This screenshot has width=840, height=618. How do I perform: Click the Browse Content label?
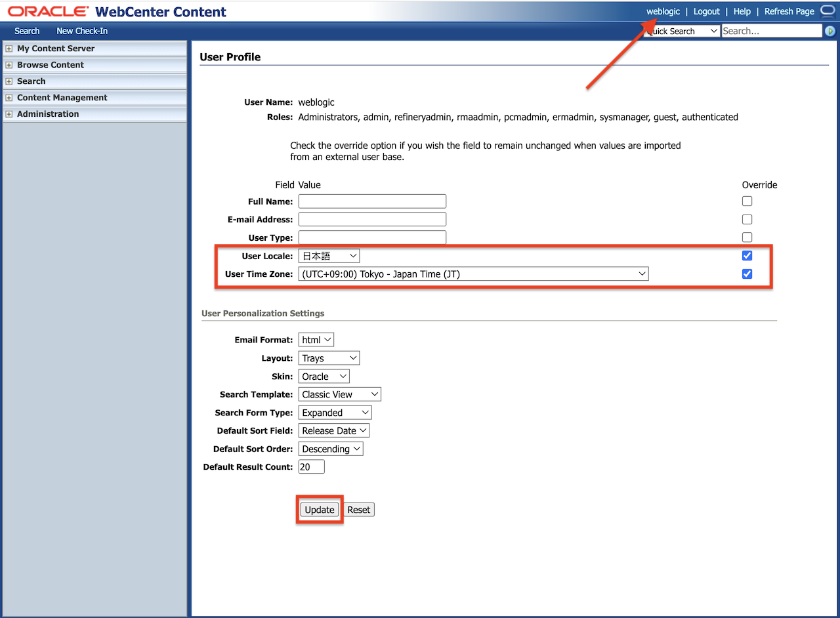51,65
